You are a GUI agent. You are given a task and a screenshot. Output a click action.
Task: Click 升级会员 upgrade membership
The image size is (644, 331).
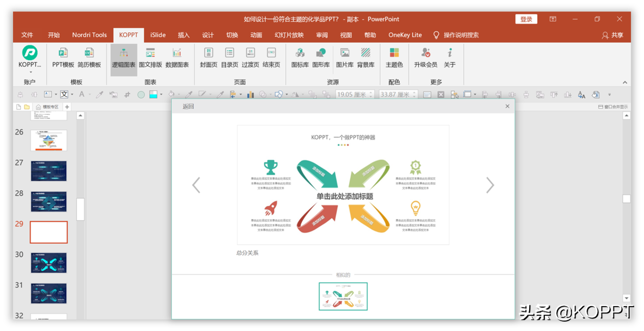click(426, 58)
